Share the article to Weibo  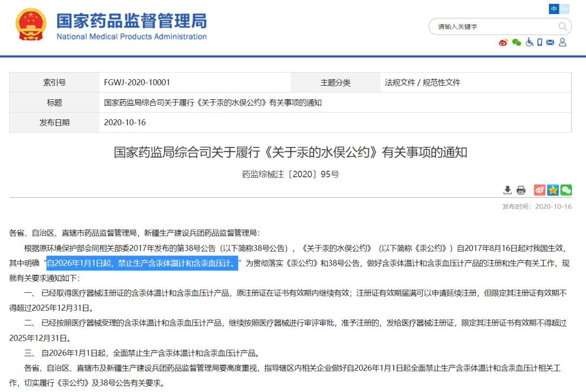pyautogui.click(x=539, y=190)
